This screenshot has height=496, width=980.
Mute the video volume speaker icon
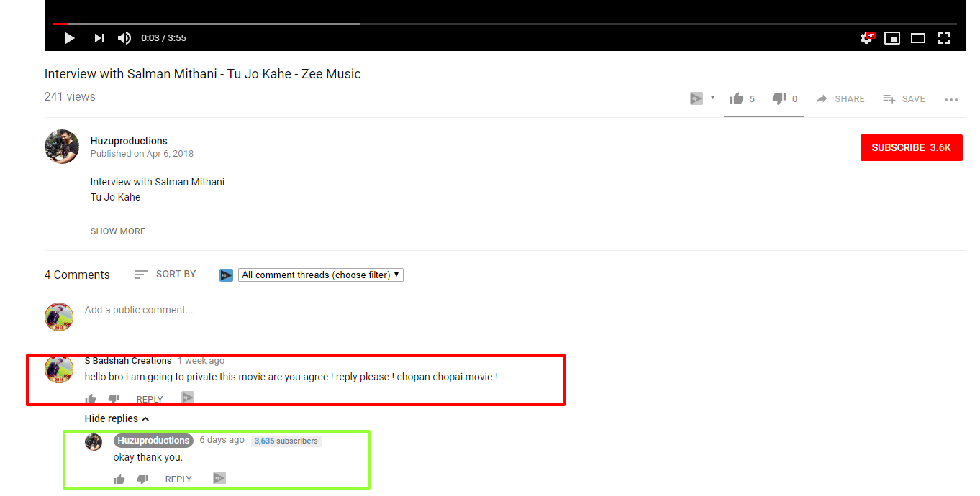[x=124, y=38]
